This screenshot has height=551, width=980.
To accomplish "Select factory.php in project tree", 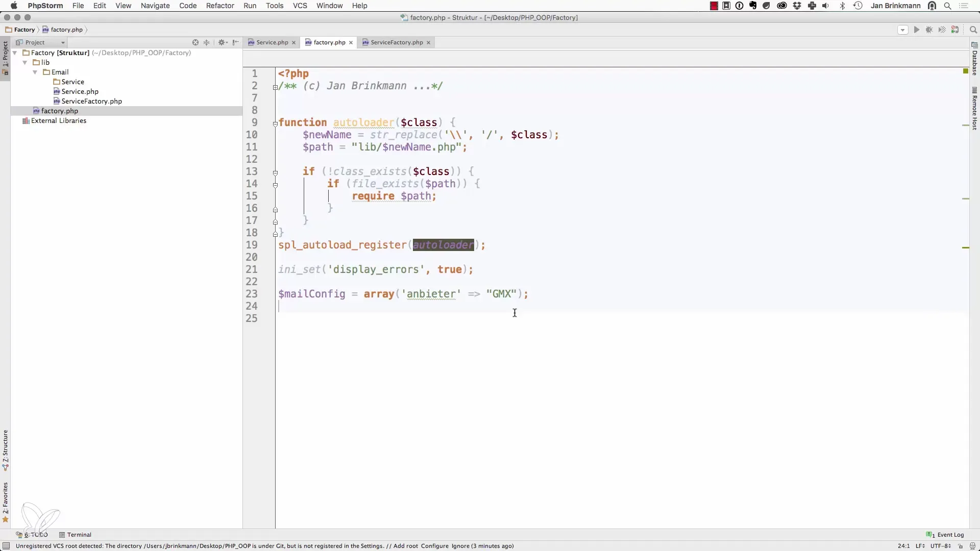I will click(x=55, y=111).
